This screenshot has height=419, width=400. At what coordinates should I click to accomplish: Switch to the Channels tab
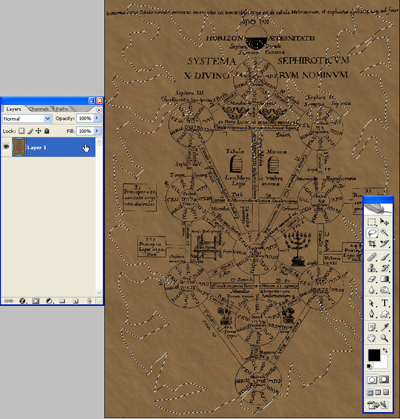38,109
